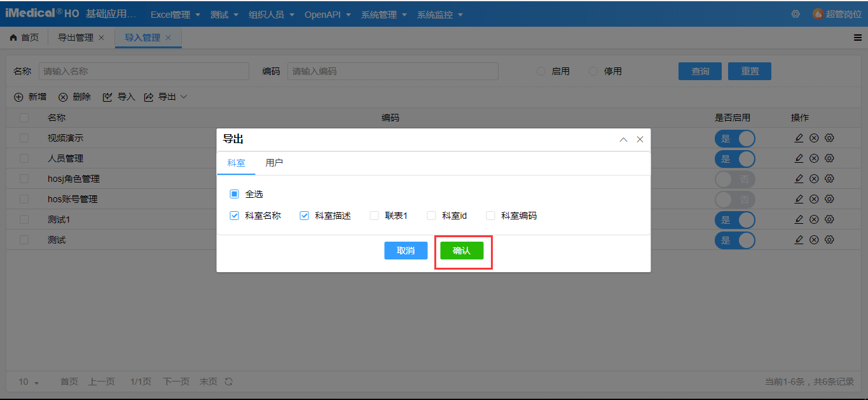Select the 导出管理 tab

pos(75,38)
